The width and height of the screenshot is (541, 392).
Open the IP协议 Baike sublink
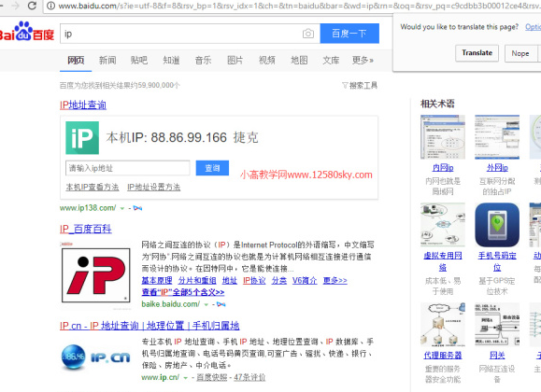click(254, 281)
